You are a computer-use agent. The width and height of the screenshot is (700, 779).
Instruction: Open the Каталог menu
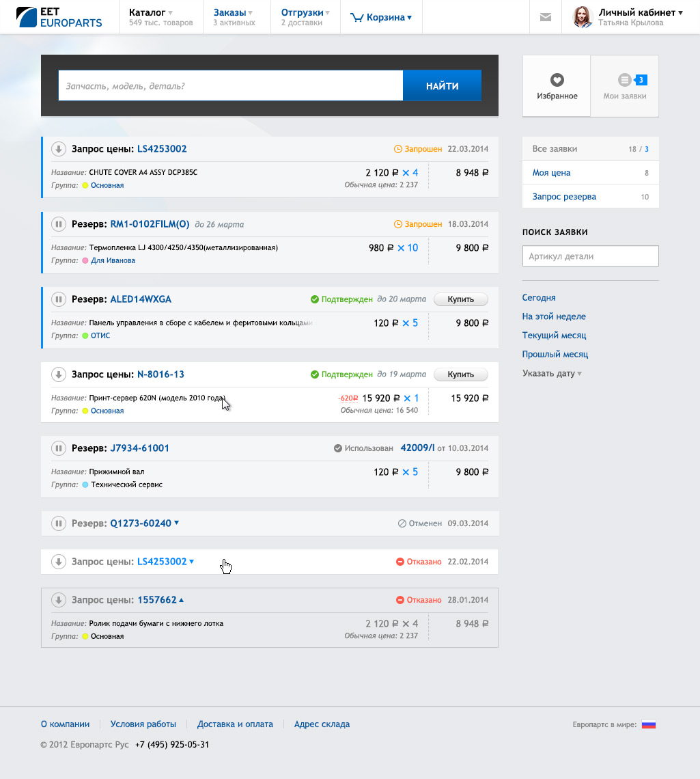[x=151, y=12]
